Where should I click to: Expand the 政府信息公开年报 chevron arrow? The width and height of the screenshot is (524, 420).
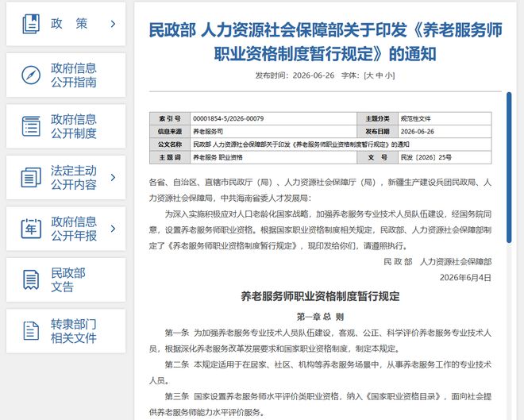pyautogui.click(x=113, y=229)
